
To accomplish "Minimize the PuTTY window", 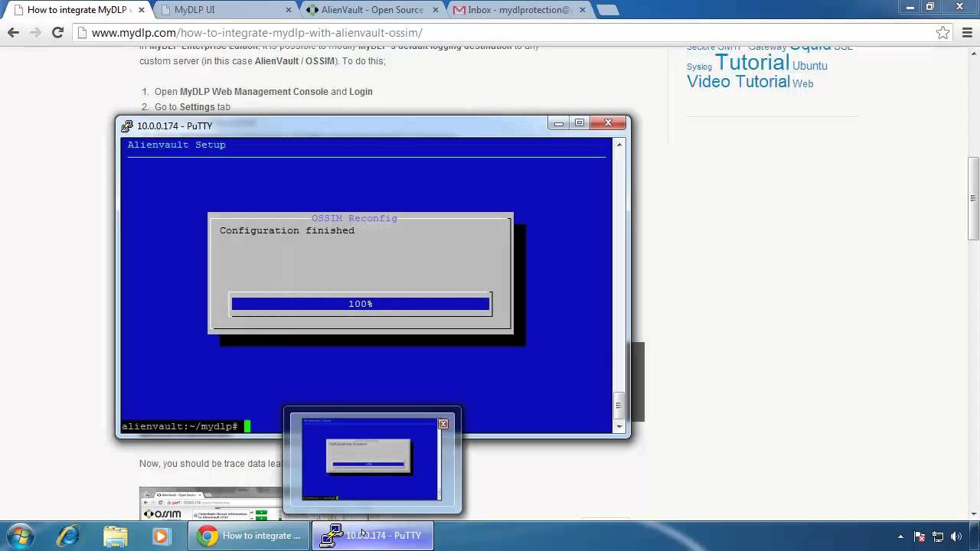I will (x=559, y=123).
